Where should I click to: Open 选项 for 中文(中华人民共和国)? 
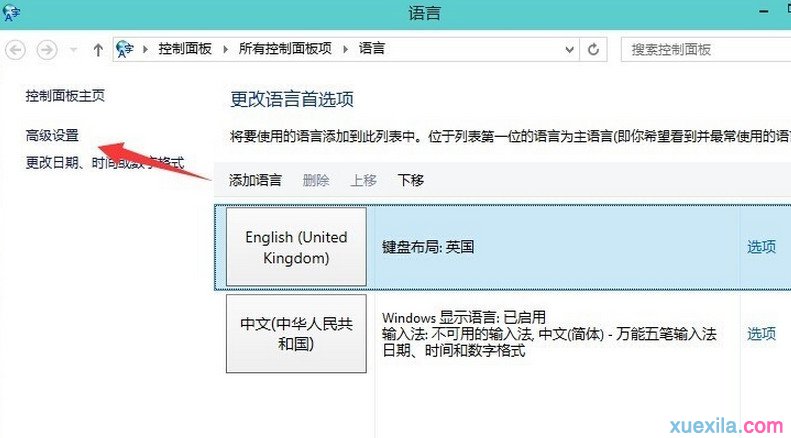click(x=761, y=334)
